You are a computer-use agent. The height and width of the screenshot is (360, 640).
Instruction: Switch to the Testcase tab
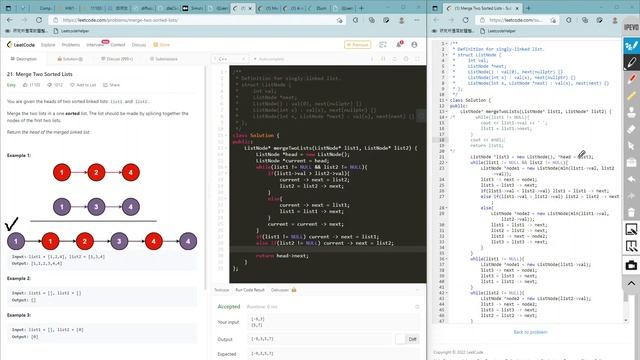coord(222,290)
